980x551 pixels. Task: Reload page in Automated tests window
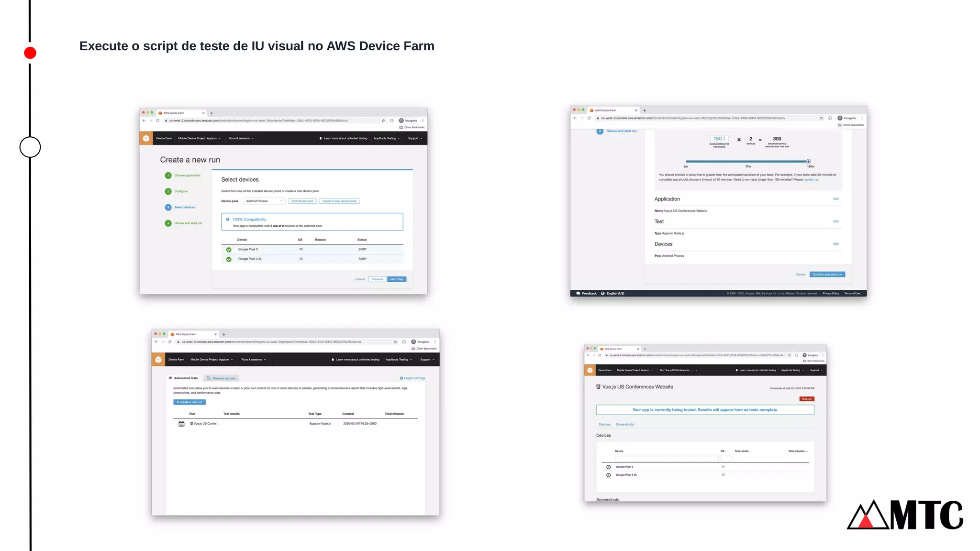(x=170, y=342)
